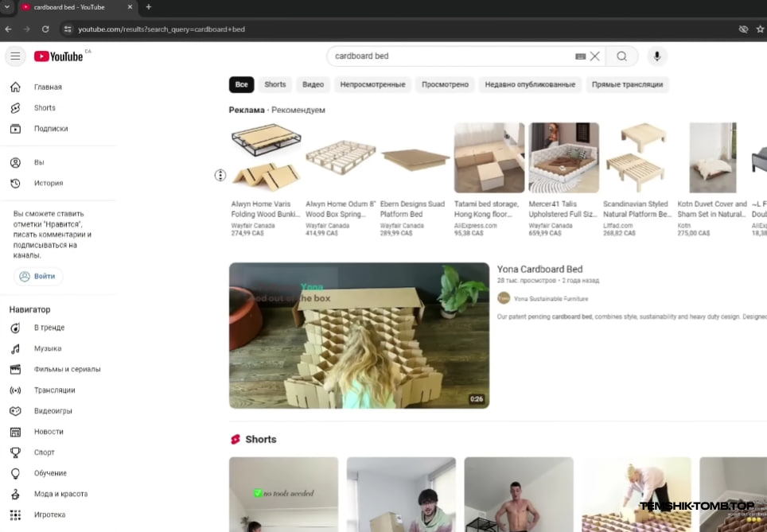767x532 pixels.
Task: Open Scandinavian Styled Natural Platform Bed ad
Action: [638, 180]
